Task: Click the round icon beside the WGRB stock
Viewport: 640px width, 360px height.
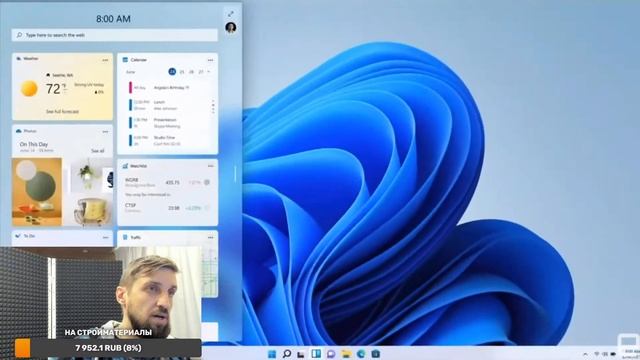Action: pos(207,182)
